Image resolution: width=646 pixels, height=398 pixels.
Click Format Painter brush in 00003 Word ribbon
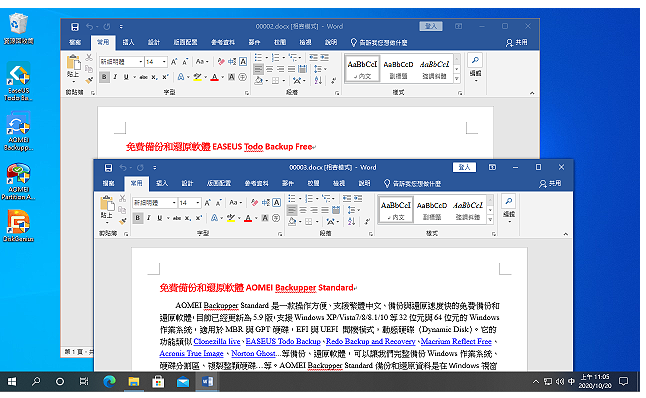(x=122, y=221)
